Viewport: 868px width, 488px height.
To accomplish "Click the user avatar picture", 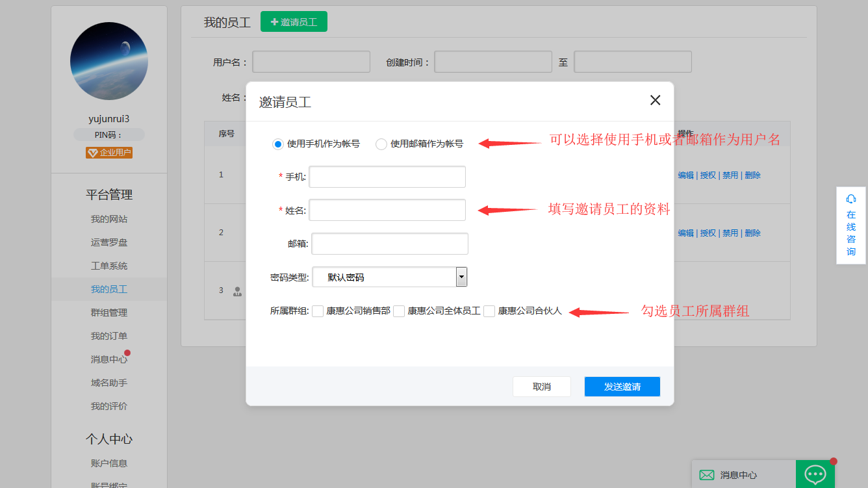I will tap(109, 61).
